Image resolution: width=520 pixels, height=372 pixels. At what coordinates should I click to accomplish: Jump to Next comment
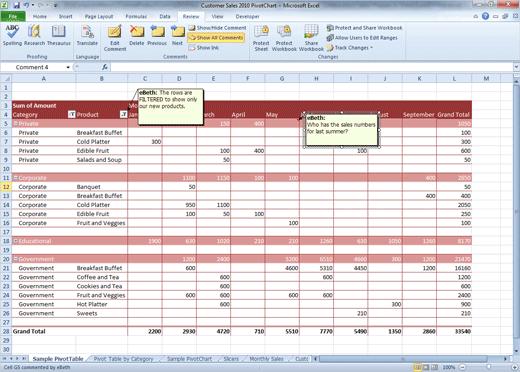[x=177, y=35]
